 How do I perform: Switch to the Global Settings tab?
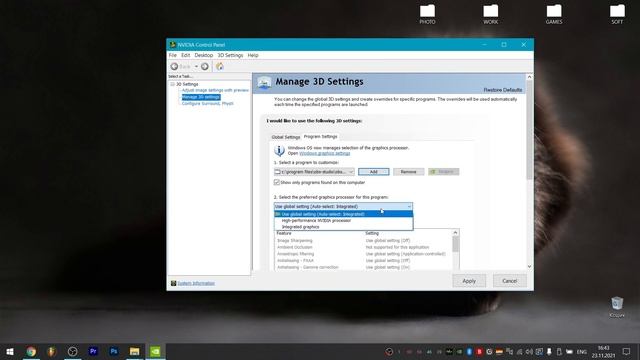(286, 137)
